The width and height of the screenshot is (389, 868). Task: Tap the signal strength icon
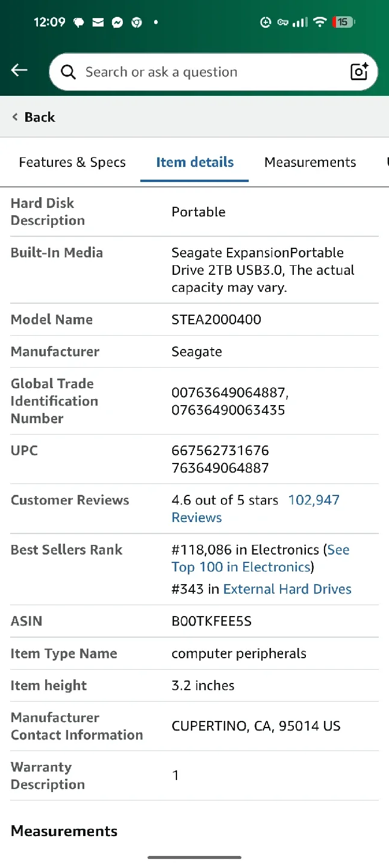point(300,22)
